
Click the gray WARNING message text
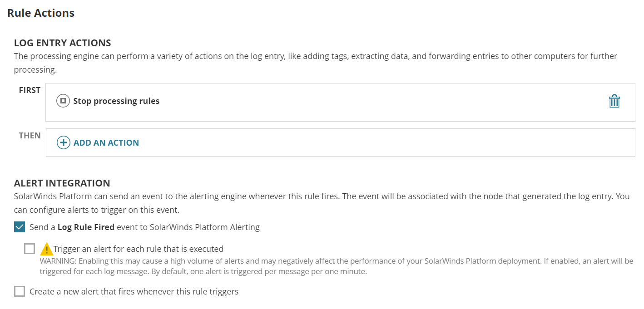(x=336, y=266)
